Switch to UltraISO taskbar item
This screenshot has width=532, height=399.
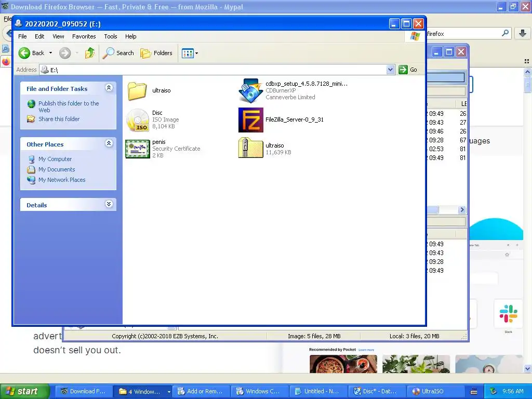435,391
